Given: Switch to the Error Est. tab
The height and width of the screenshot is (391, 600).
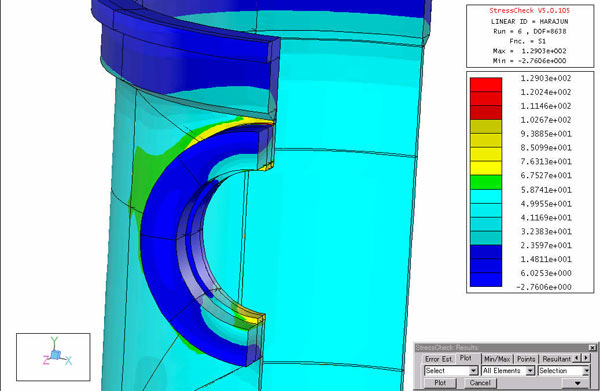Looking at the screenshot, I should tap(439, 359).
